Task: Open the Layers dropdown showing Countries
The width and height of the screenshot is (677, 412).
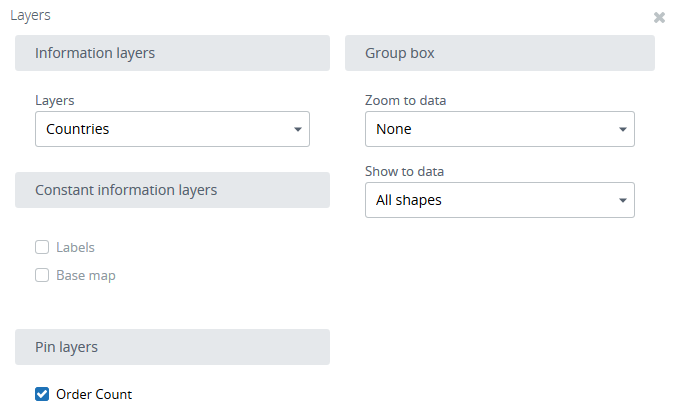Action: 160,129
